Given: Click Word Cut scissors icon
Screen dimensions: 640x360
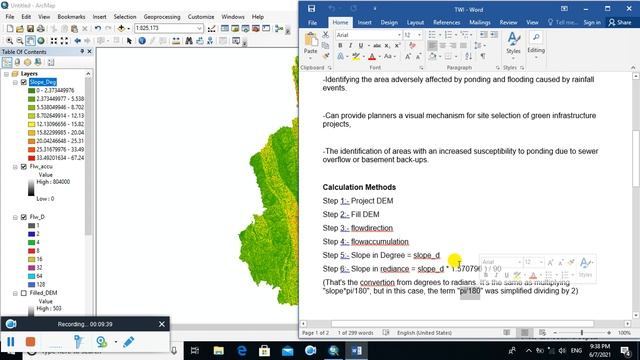Looking at the screenshot, I should (x=325, y=35).
